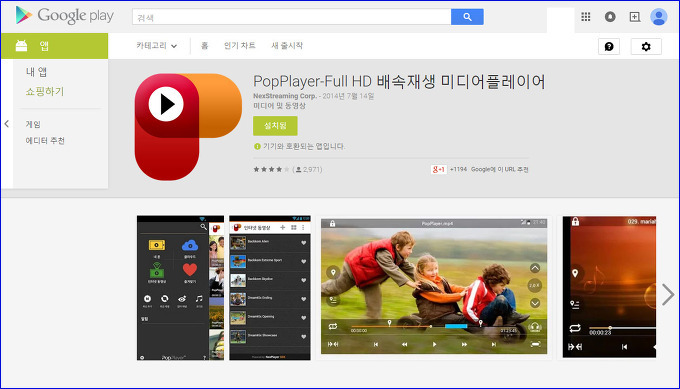Open the first dark menu screenshot thumbnail
Viewport: 680px width, 389px height.
pyautogui.click(x=180, y=288)
